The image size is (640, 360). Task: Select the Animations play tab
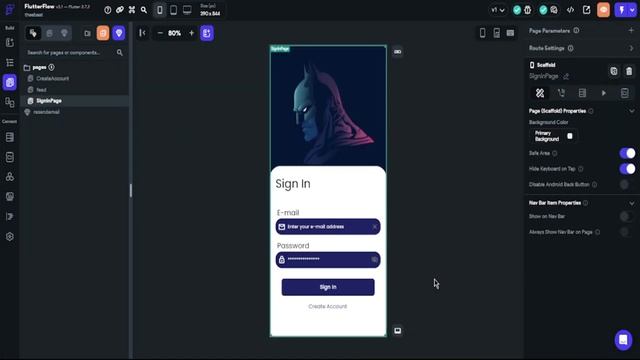click(604, 93)
